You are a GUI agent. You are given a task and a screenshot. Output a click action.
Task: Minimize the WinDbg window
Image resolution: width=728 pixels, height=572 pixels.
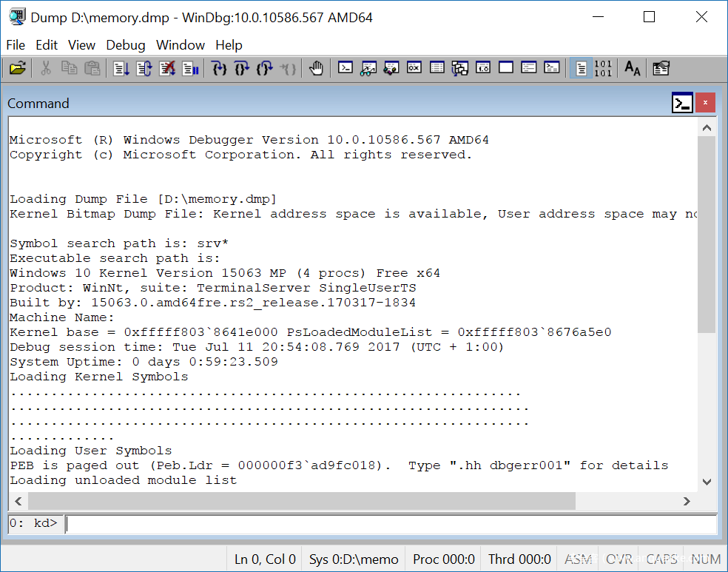(x=598, y=17)
